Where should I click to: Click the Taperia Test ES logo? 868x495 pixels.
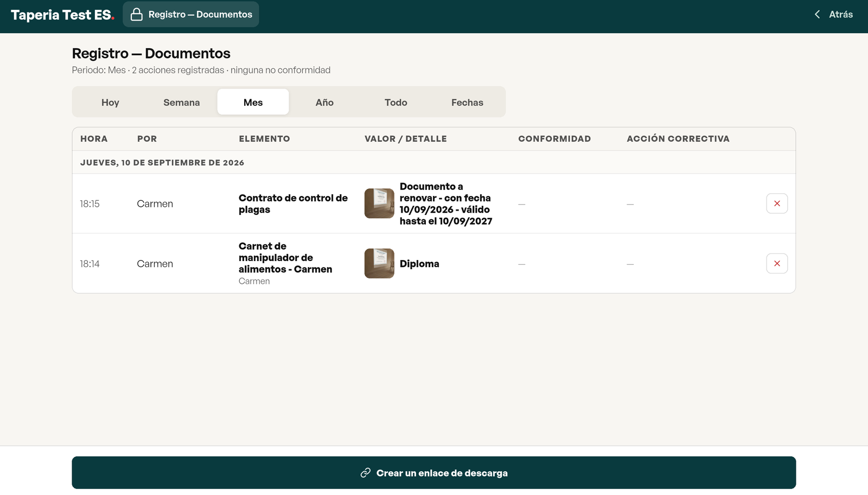click(62, 15)
